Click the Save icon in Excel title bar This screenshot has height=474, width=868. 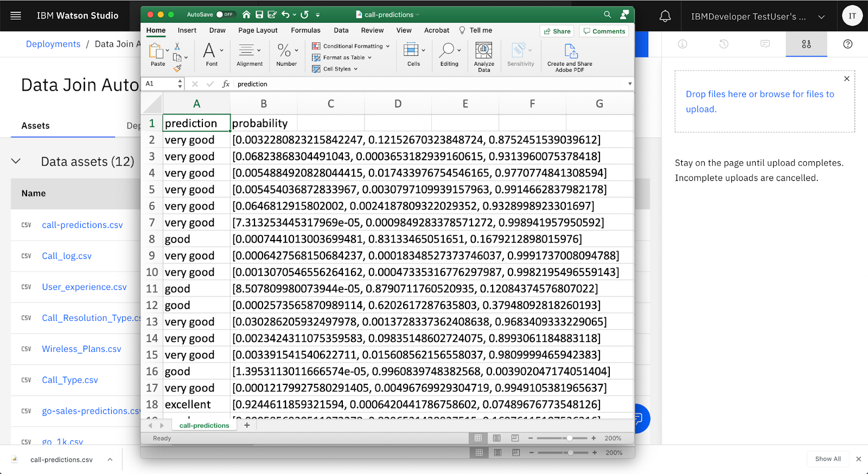click(259, 15)
